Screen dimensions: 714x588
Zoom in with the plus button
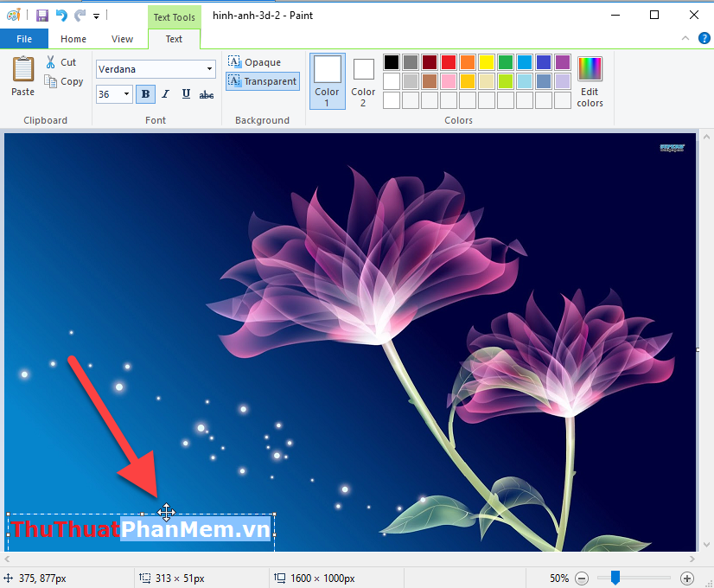(x=687, y=578)
